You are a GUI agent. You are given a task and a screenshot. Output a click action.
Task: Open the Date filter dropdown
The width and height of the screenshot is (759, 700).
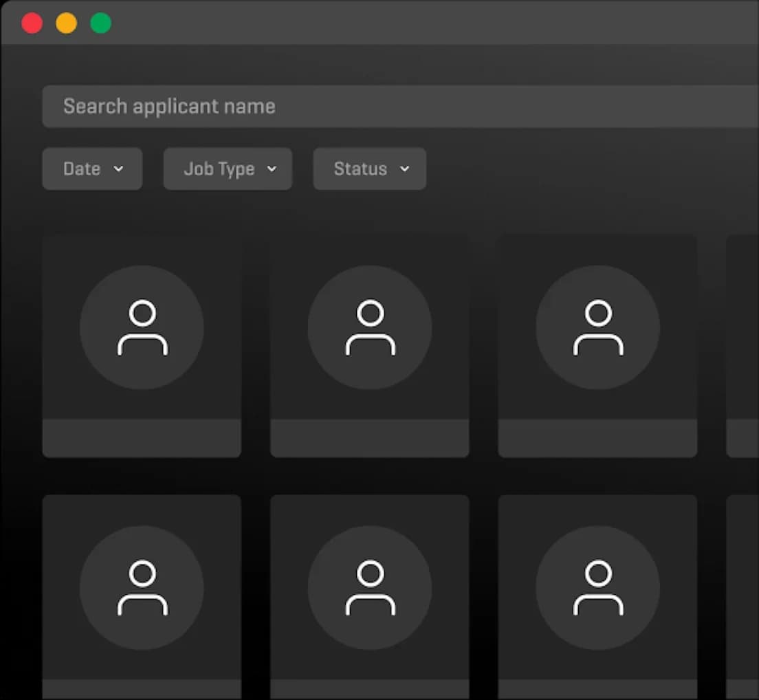click(x=92, y=169)
